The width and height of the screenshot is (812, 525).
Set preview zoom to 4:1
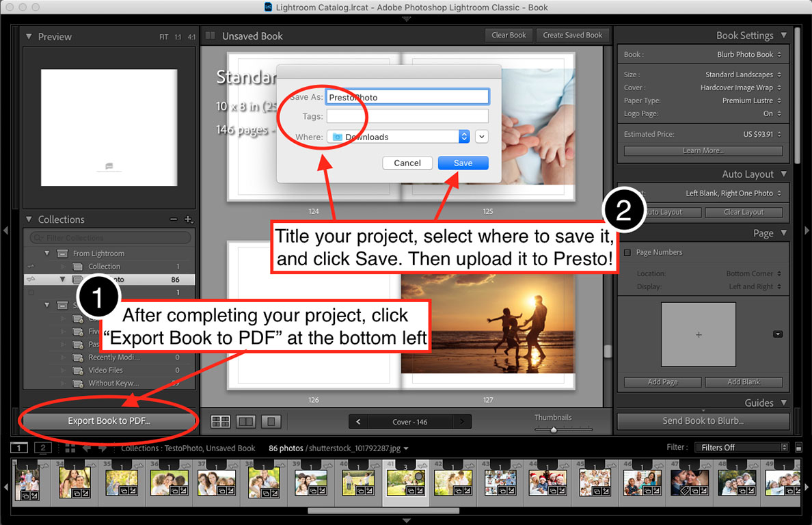point(191,38)
